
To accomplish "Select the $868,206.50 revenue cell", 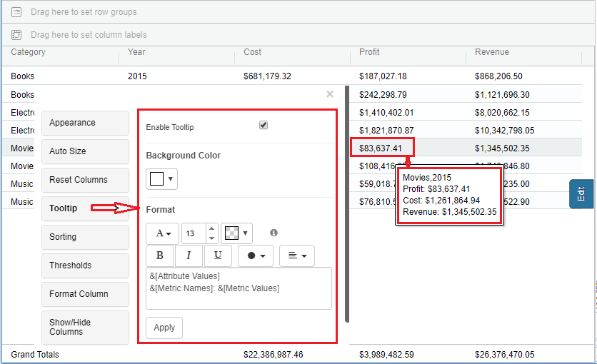I will [498, 76].
